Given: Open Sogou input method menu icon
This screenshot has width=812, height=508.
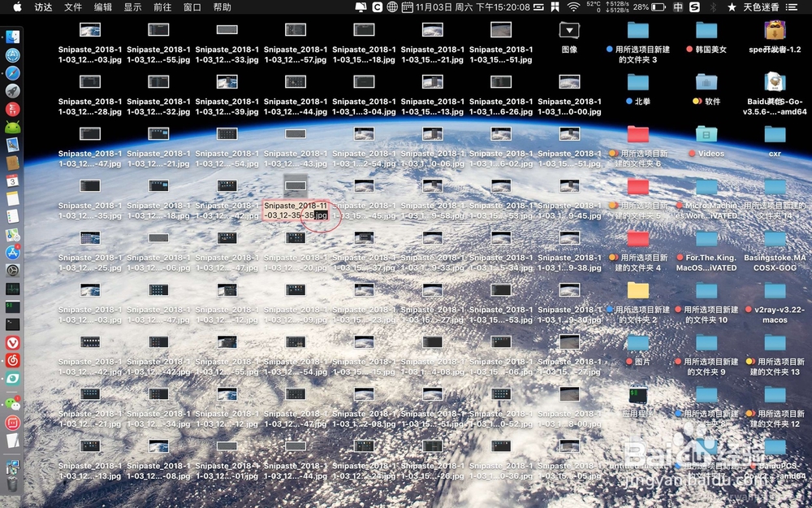Looking at the screenshot, I should tap(694, 7).
